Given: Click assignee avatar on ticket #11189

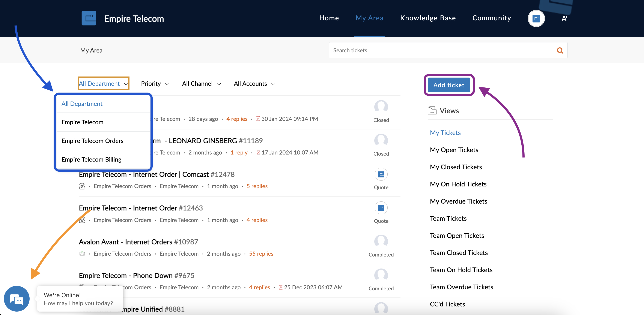Looking at the screenshot, I should tap(381, 140).
